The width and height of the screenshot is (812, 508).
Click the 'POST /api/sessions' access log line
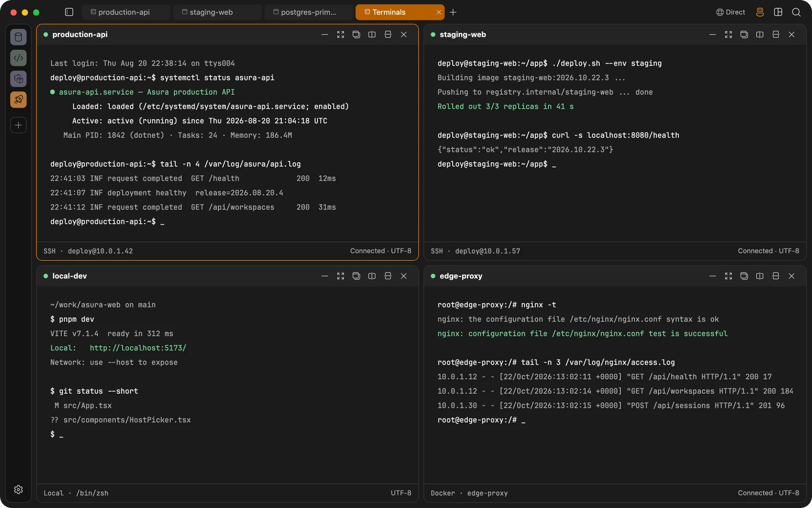pos(611,406)
